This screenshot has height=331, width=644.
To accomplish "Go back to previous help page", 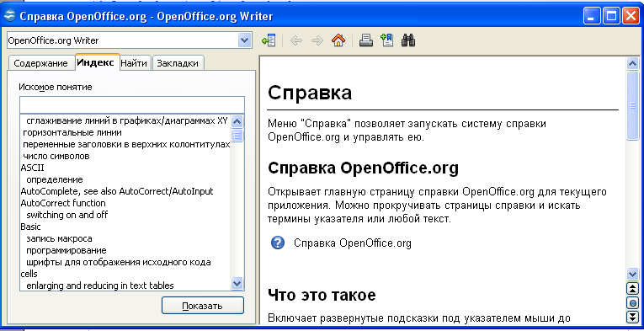I will click(x=296, y=40).
